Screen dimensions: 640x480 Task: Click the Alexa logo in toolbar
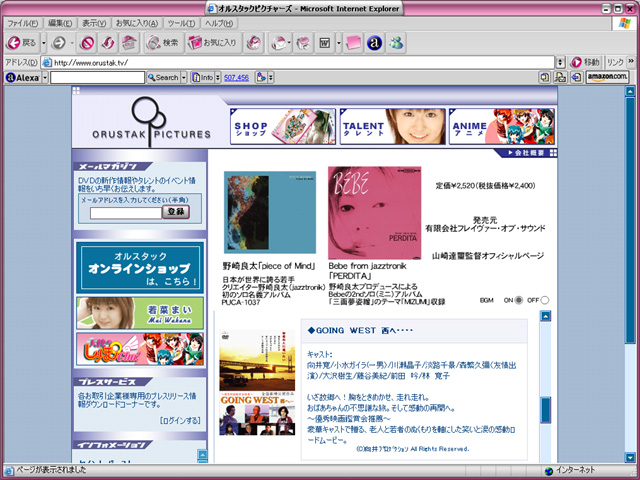coord(22,77)
